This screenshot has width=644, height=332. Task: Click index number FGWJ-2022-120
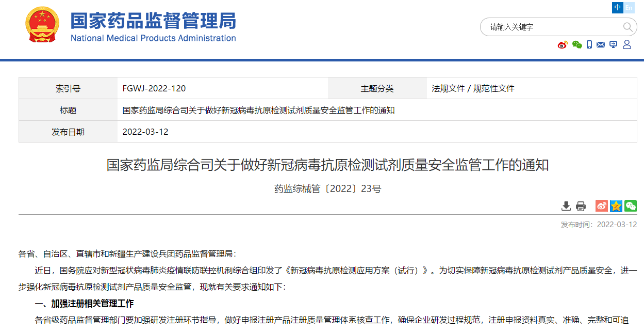pos(154,88)
